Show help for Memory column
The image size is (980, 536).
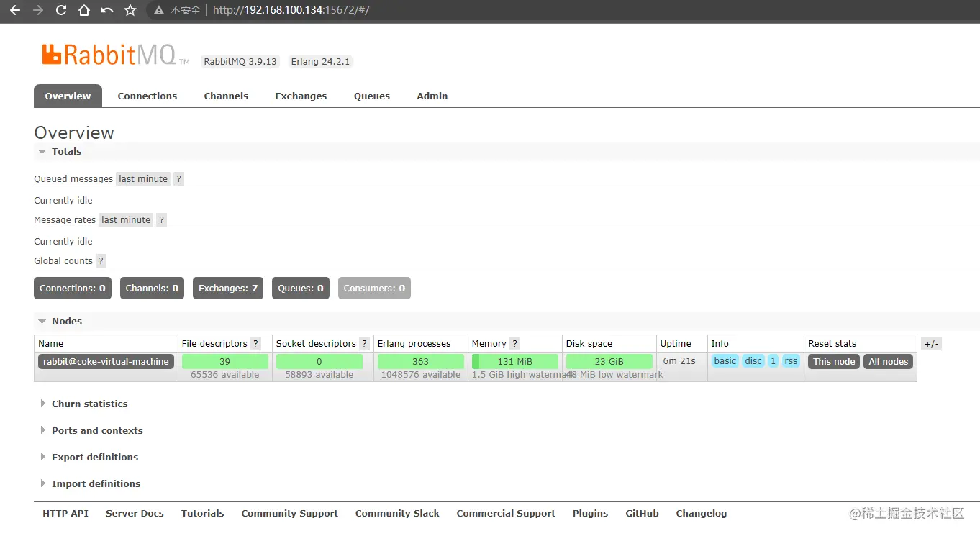pos(515,344)
